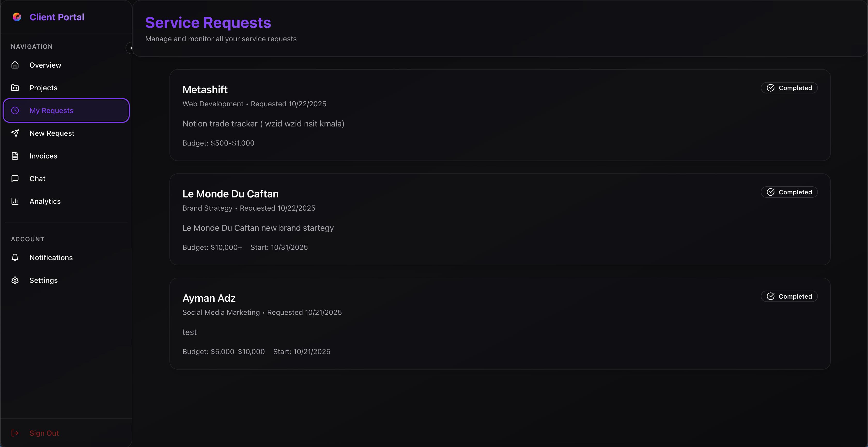868x447 pixels.
Task: Click the Completed badge on Le Monde Du Caftan
Action: pos(789,192)
